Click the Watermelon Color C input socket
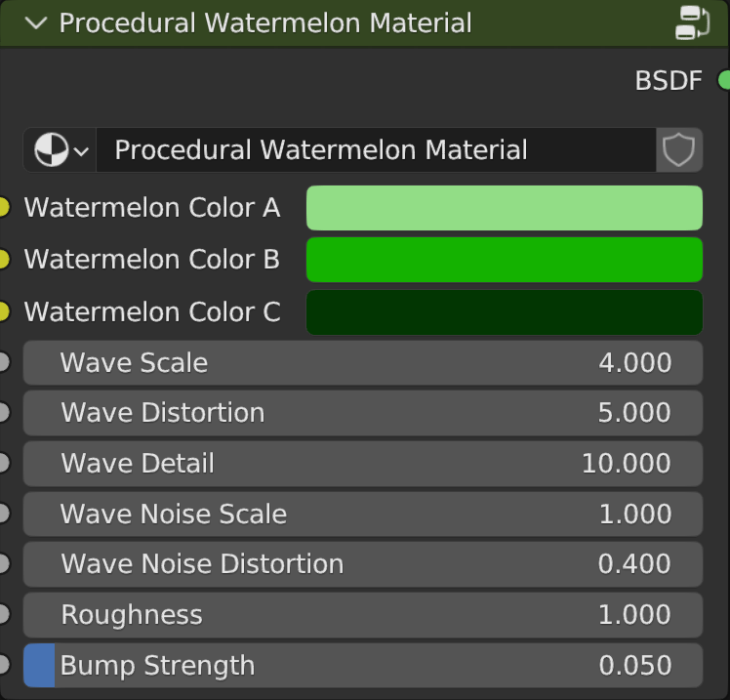The height and width of the screenshot is (700, 730). pos(3,312)
